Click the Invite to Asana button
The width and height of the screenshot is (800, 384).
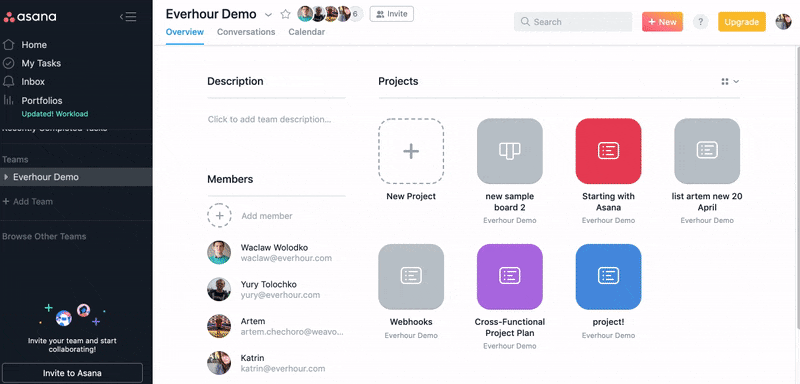point(72,373)
